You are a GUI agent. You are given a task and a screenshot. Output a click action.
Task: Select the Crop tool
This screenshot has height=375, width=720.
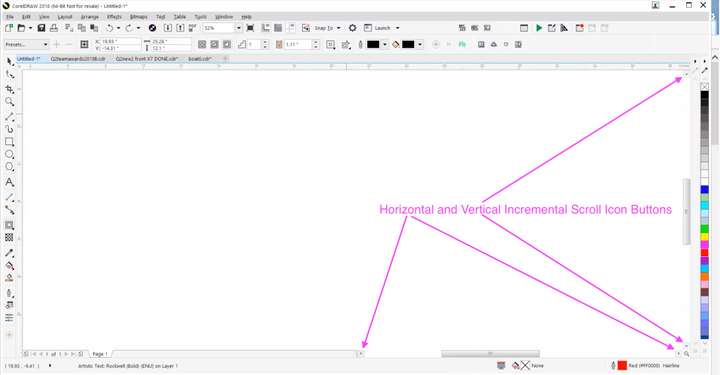[x=10, y=89]
